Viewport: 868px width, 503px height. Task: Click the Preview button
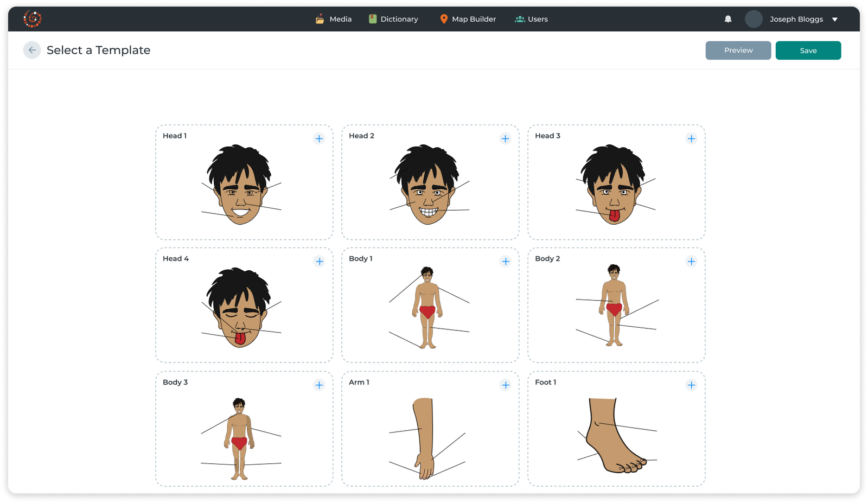(x=738, y=50)
